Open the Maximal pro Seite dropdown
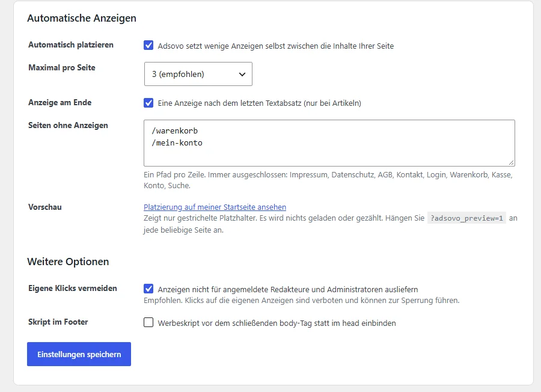Screen dimensions: 541x392 [x=198, y=74]
